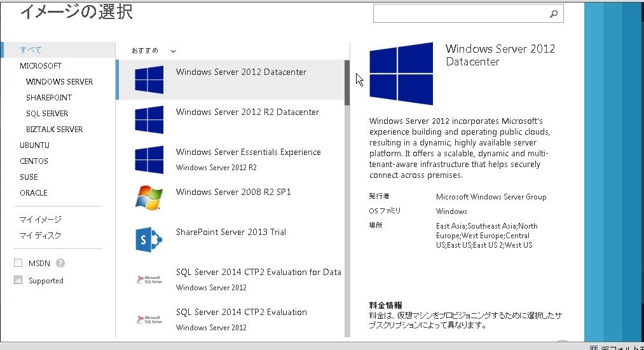Click the イメージの選択 dialog title

tap(76, 11)
